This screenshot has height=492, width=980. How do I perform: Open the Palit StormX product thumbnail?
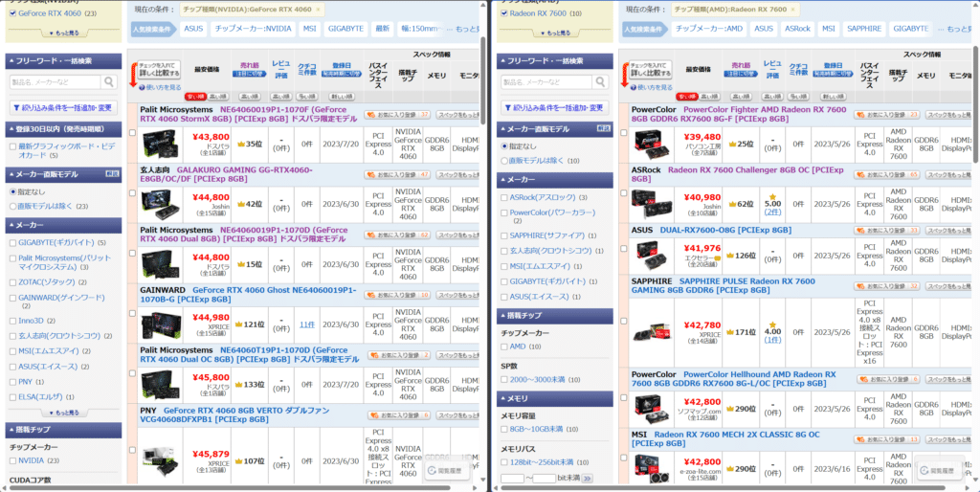[160, 144]
